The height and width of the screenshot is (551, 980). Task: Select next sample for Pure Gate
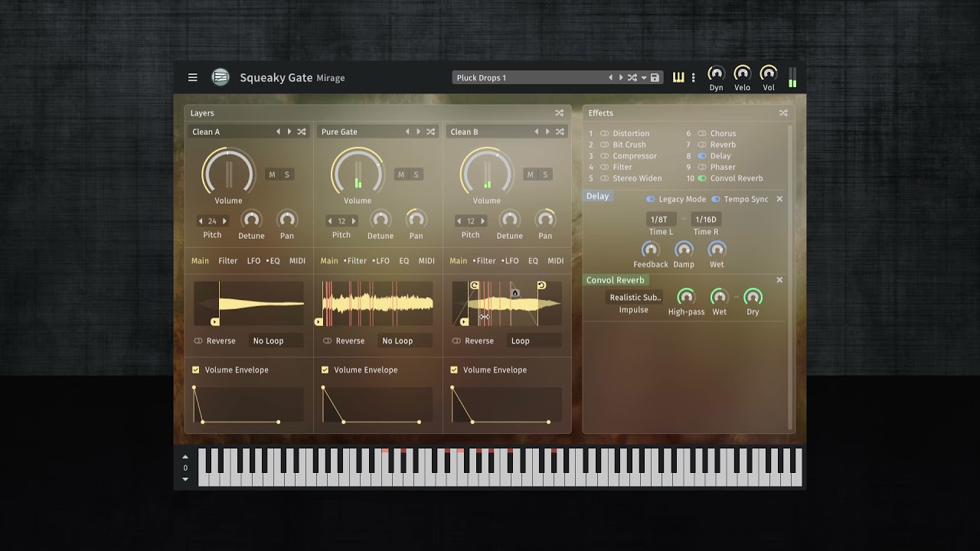418,132
